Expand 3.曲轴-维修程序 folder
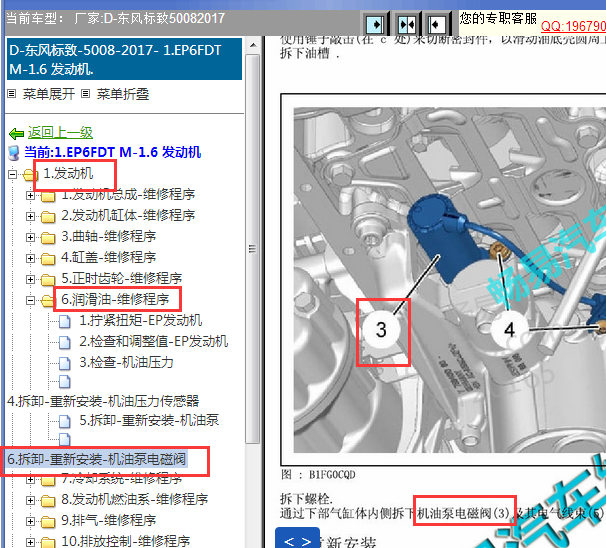The height and width of the screenshot is (548, 606). [x=30, y=237]
